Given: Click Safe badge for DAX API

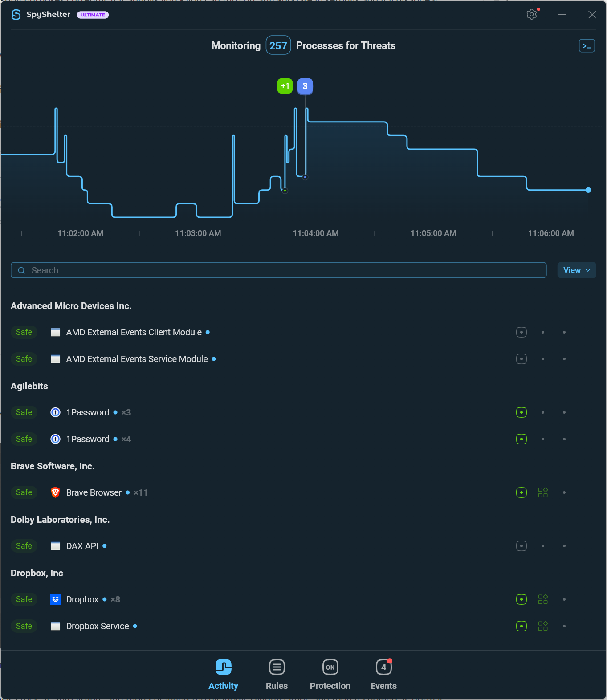Looking at the screenshot, I should tap(24, 546).
